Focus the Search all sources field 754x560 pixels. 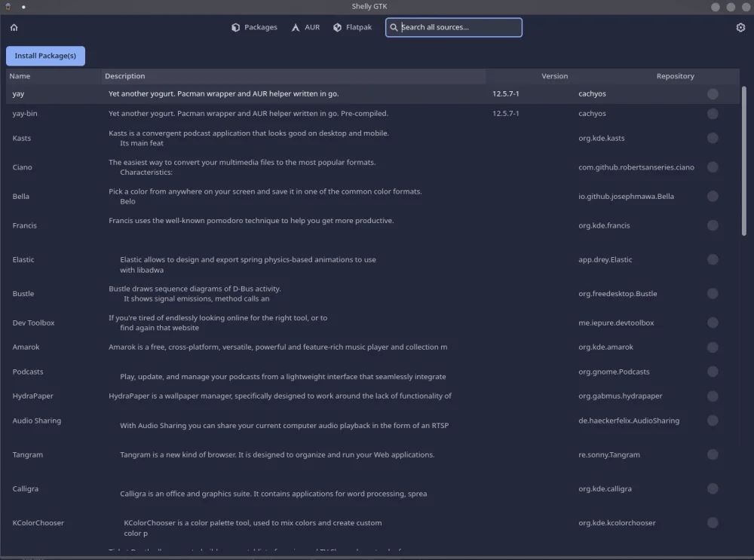tap(453, 27)
